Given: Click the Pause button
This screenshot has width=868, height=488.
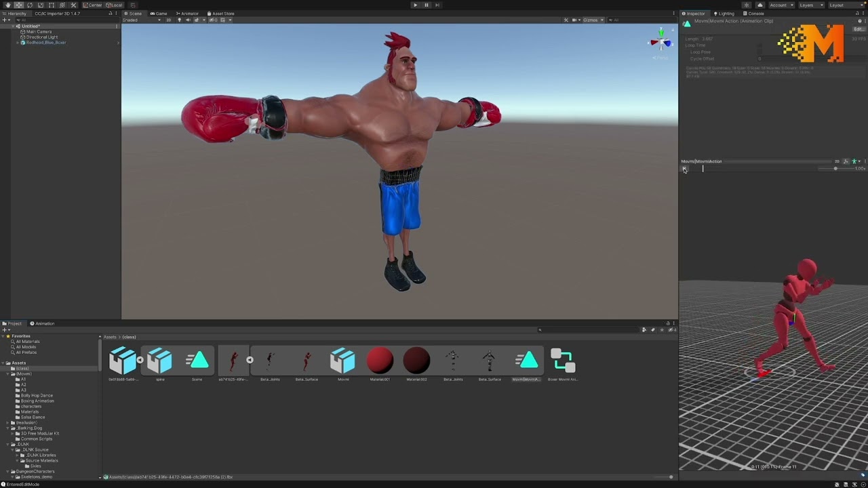Looking at the screenshot, I should (427, 5).
